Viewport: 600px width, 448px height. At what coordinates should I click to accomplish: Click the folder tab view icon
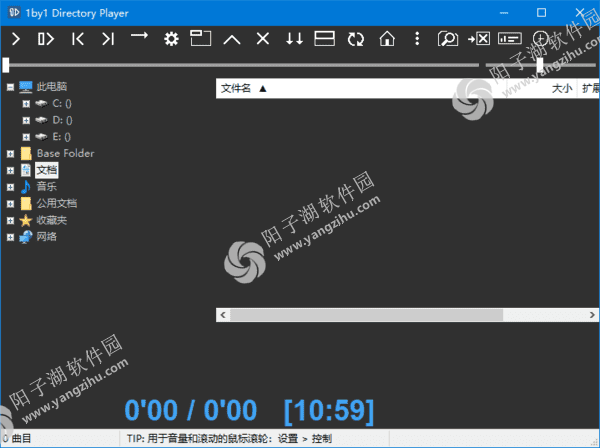pyautogui.click(x=201, y=38)
